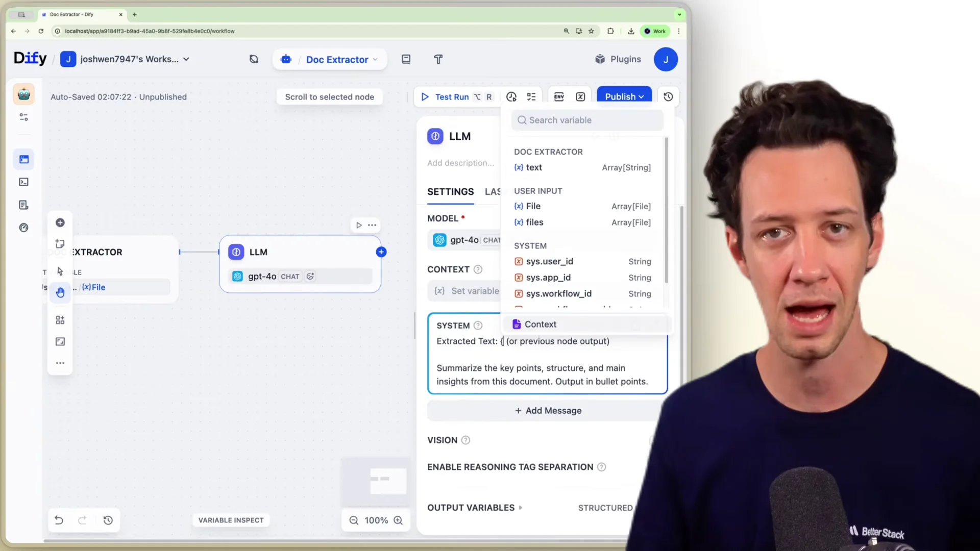Open the Logs sidebar icon

[x=23, y=205]
